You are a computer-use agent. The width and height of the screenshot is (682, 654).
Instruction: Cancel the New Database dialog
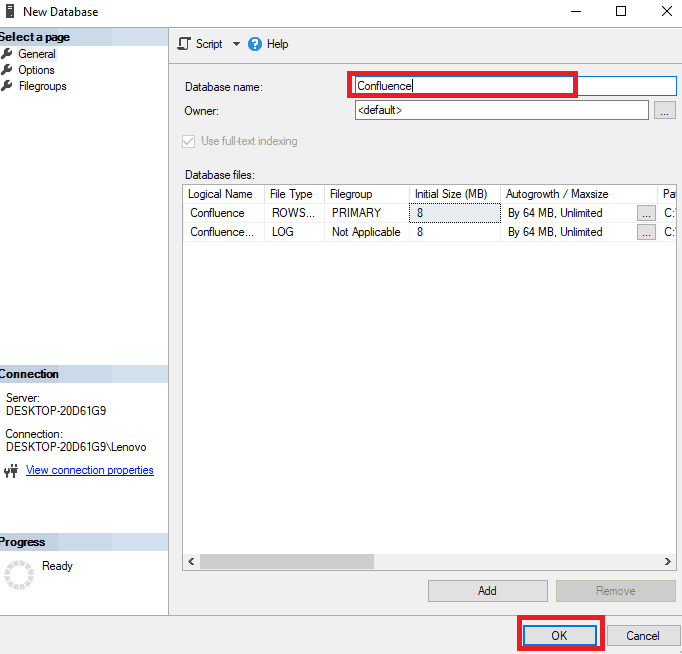[x=642, y=635]
